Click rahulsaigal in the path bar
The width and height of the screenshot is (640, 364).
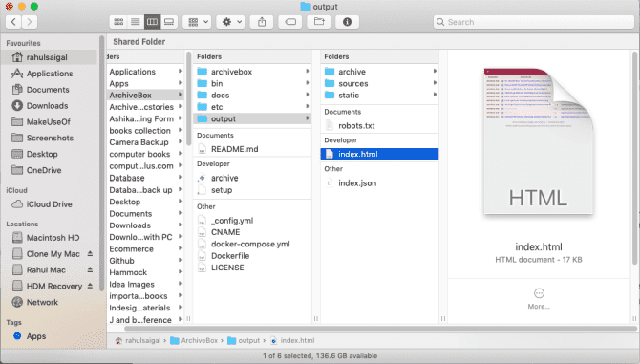coord(138,340)
